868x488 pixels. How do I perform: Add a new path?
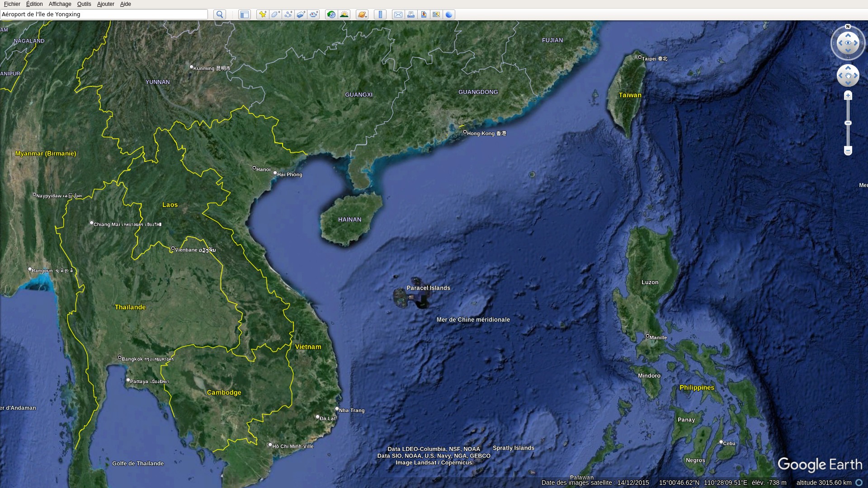coord(288,14)
